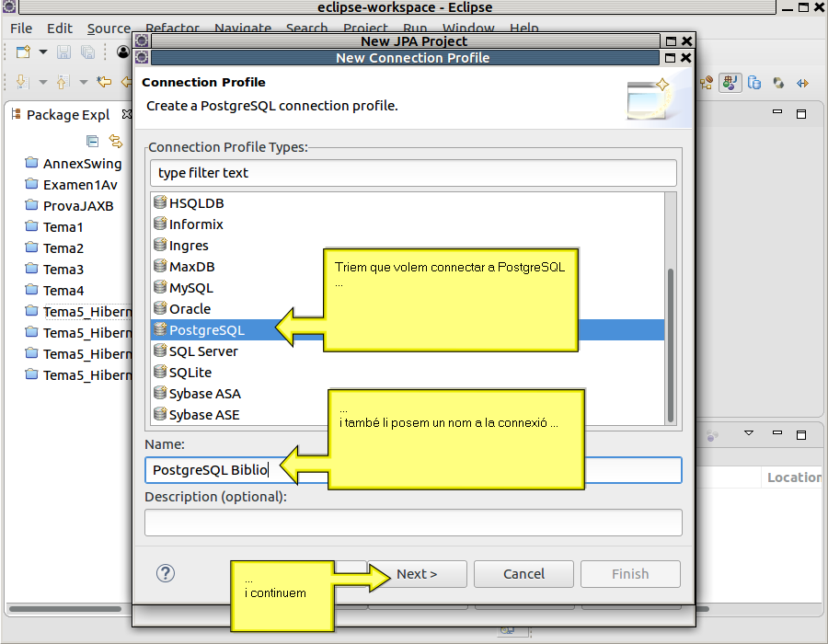Select the Tema2 project

63,248
